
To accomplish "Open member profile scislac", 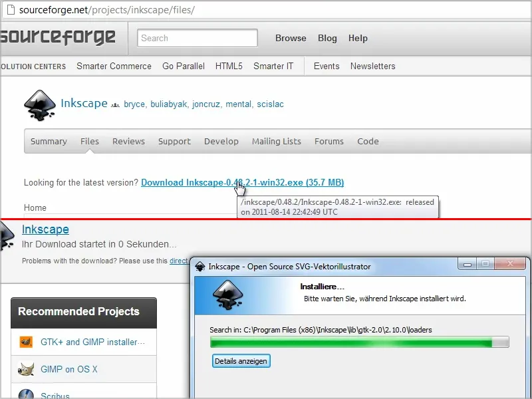I will 270,104.
